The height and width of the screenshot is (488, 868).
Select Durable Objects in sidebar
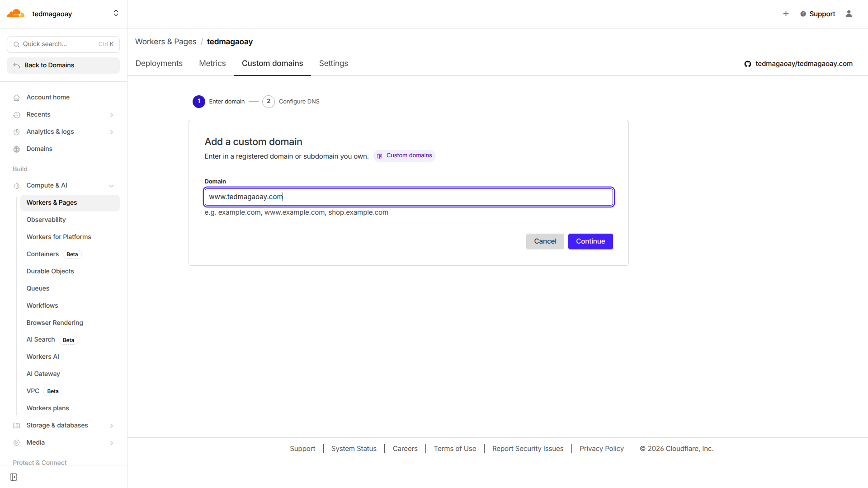click(50, 271)
